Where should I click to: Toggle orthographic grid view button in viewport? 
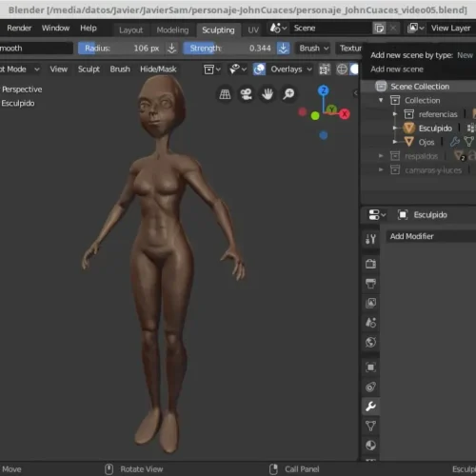[225, 94]
